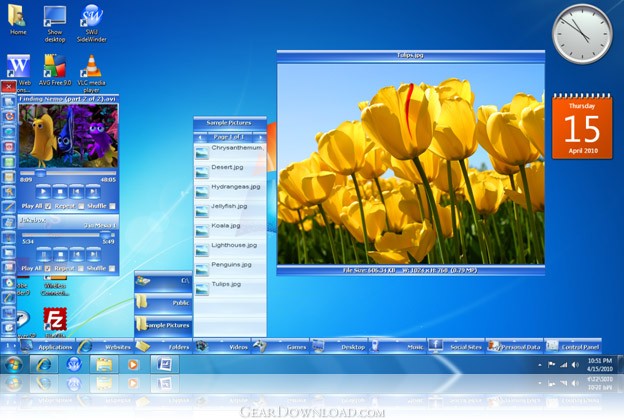The height and width of the screenshot is (420, 624).
Task: Open Windows Media Player from taskbar
Action: [x=133, y=364]
